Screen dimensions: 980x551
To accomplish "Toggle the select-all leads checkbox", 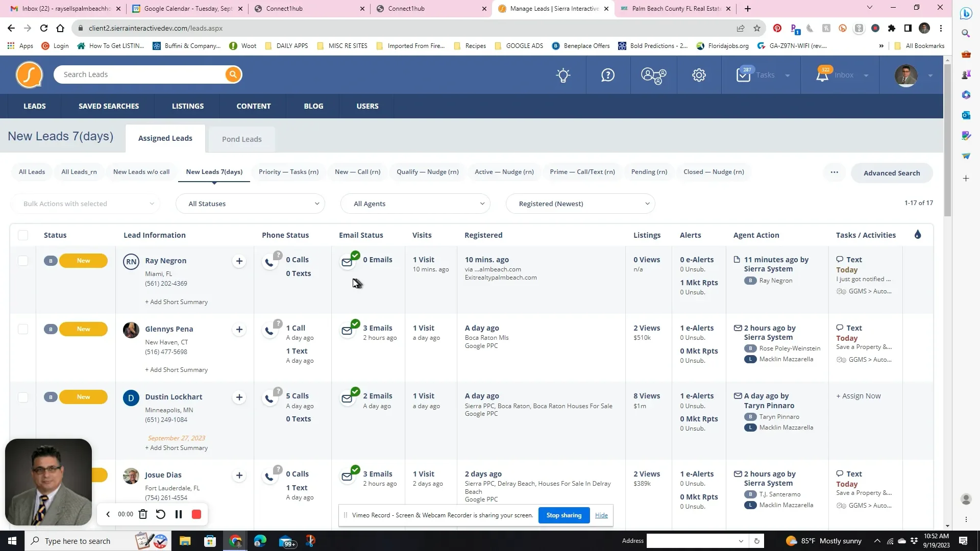I will [23, 235].
